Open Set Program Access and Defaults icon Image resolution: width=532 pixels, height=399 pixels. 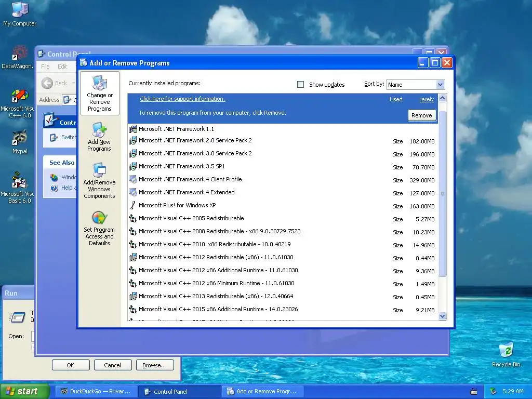(x=99, y=228)
